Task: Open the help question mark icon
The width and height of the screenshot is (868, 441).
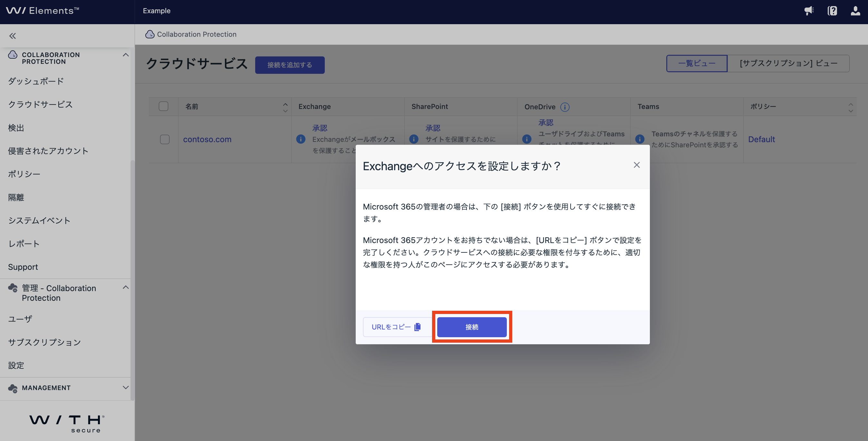Action: coord(832,11)
